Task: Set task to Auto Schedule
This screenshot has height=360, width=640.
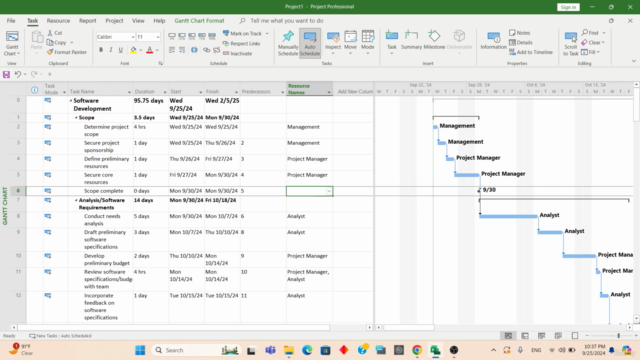Action: 310,43
